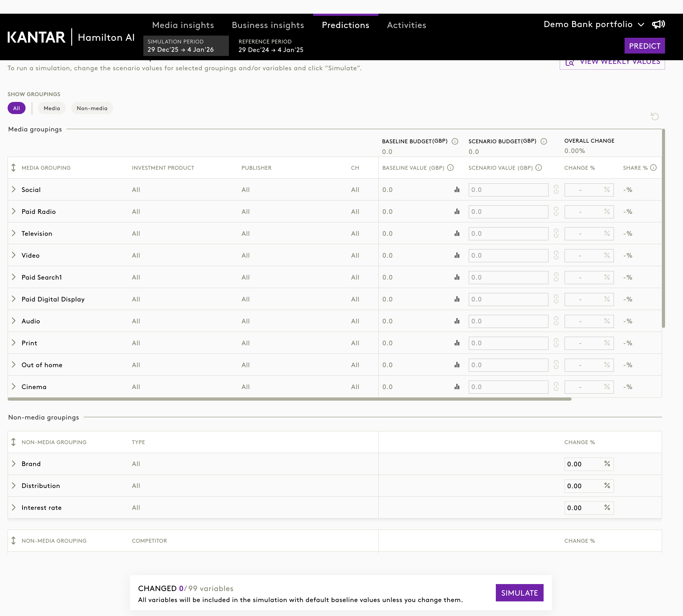Click the reset undo arrow icon
The width and height of the screenshot is (683, 616).
[655, 117]
